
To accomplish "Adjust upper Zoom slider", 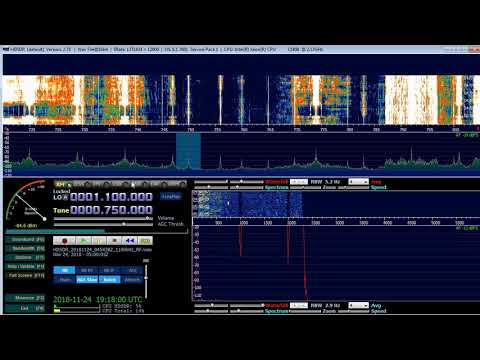I will 305,188.
